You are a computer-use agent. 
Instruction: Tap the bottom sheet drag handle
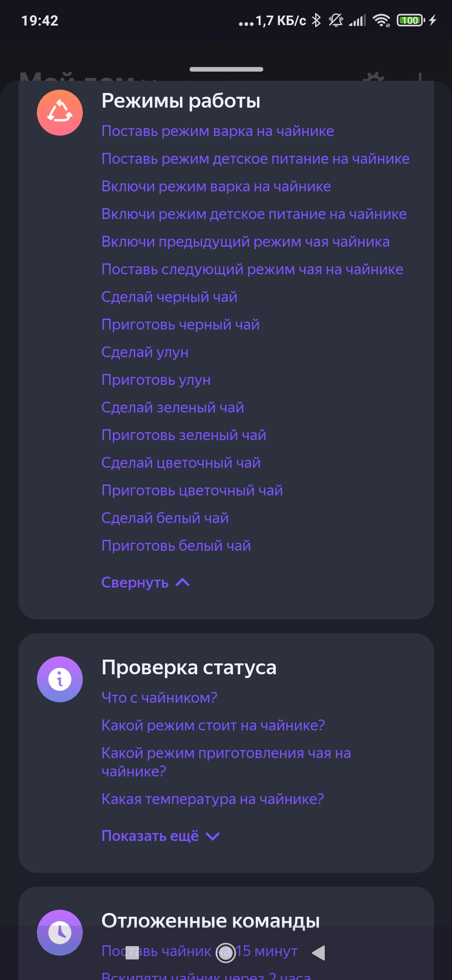226,69
